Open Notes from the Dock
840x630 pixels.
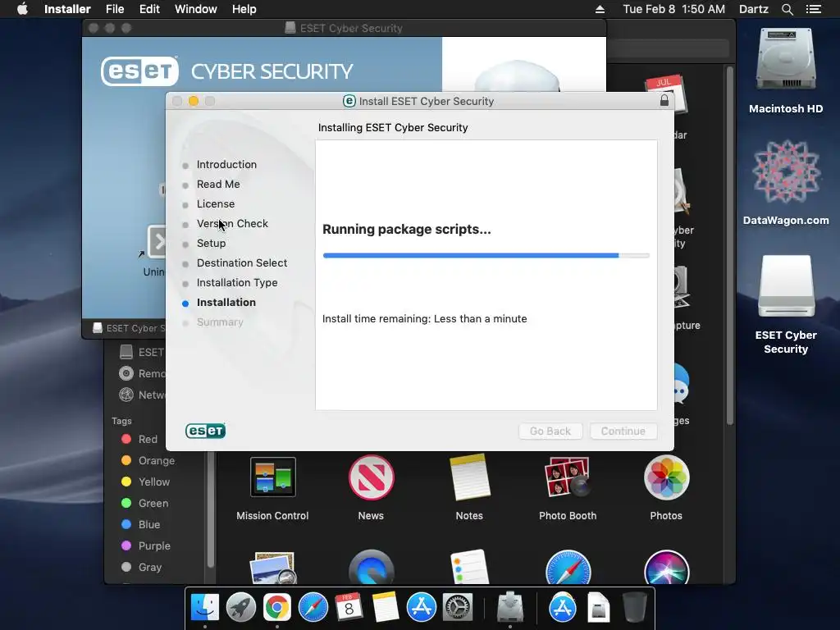386,608
